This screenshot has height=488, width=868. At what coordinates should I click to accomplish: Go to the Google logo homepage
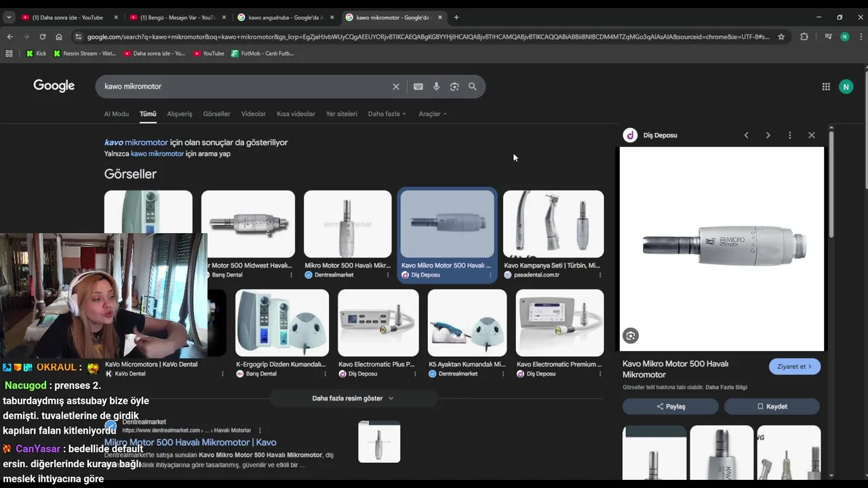pos(54,86)
